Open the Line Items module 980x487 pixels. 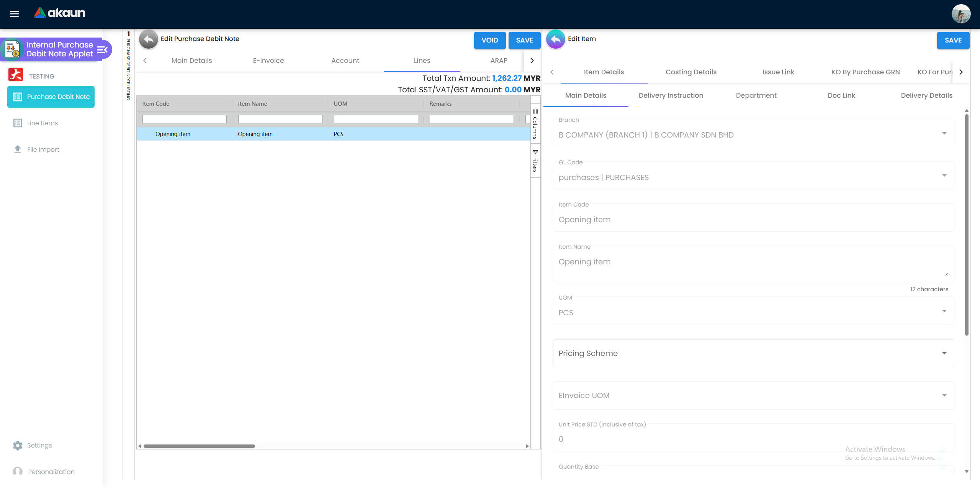tap(42, 123)
